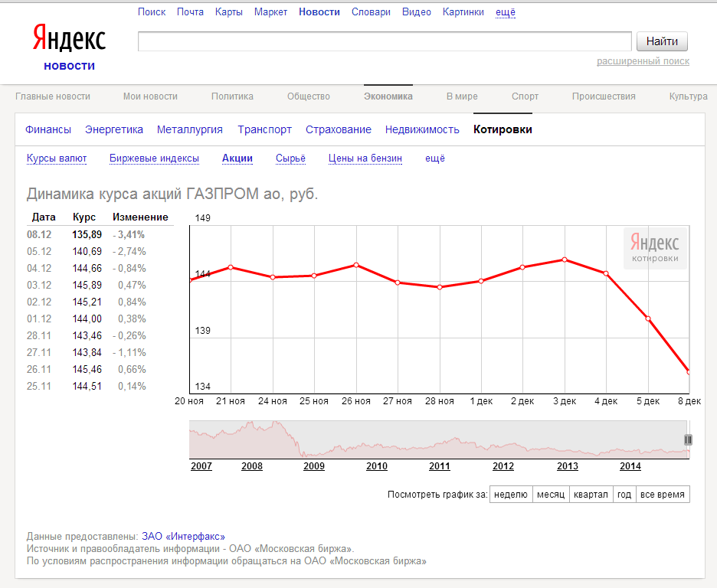The image size is (717, 588).
Task: Show chart for год
Action: click(x=624, y=495)
